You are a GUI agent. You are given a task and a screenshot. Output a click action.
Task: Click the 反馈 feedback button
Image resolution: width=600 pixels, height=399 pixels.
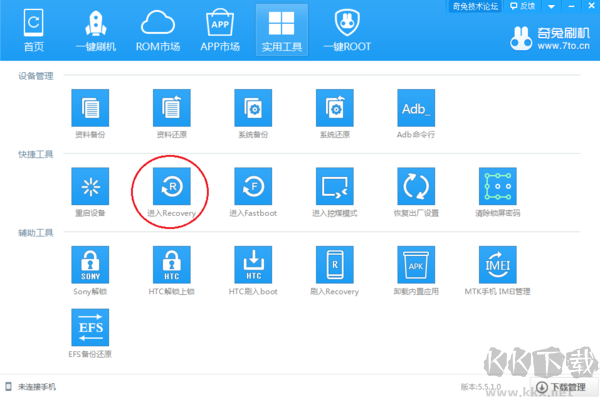523,6
